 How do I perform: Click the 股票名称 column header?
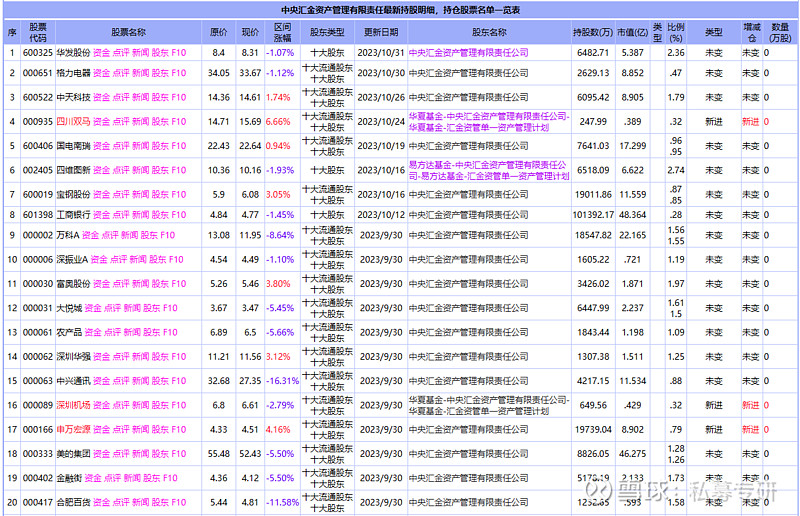[129, 32]
